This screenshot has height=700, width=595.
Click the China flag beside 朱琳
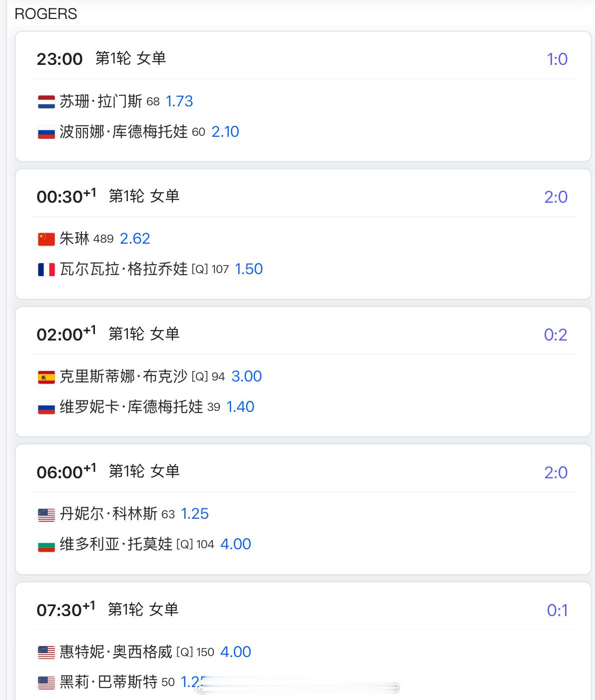click(46, 239)
